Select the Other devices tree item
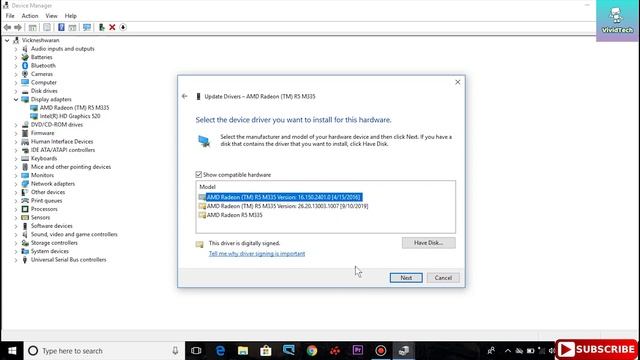The height and width of the screenshot is (360, 640). tap(48, 192)
